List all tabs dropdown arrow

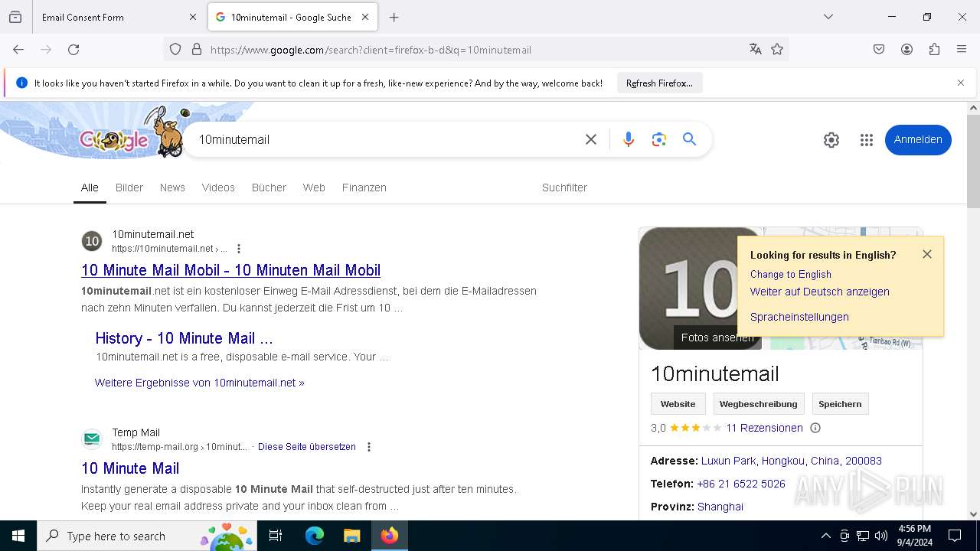point(828,17)
